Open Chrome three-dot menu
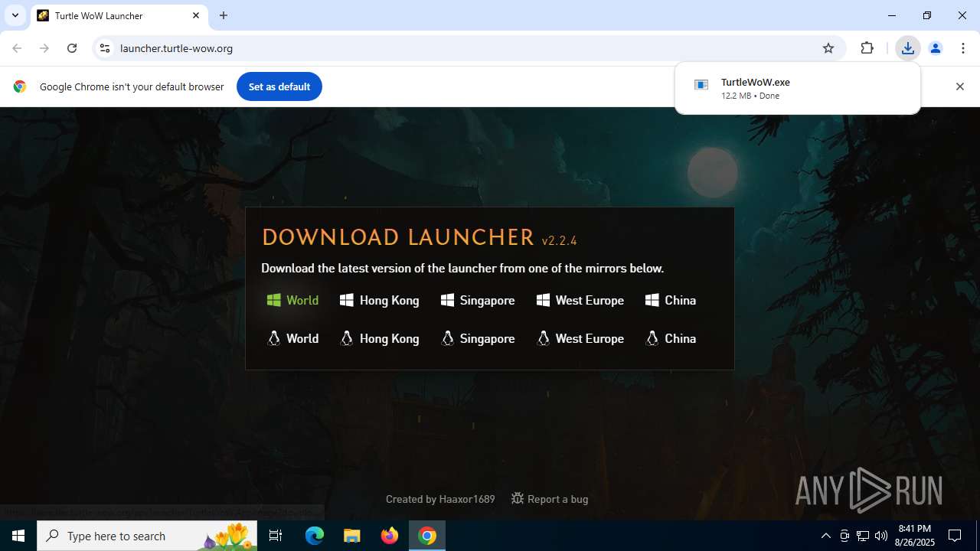Image resolution: width=980 pixels, height=551 pixels. 963,48
